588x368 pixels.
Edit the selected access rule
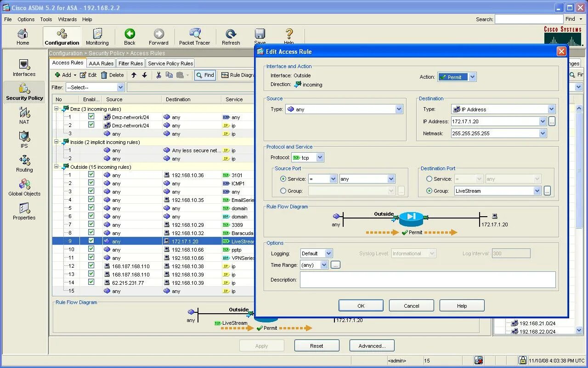pyautogui.click(x=88, y=75)
